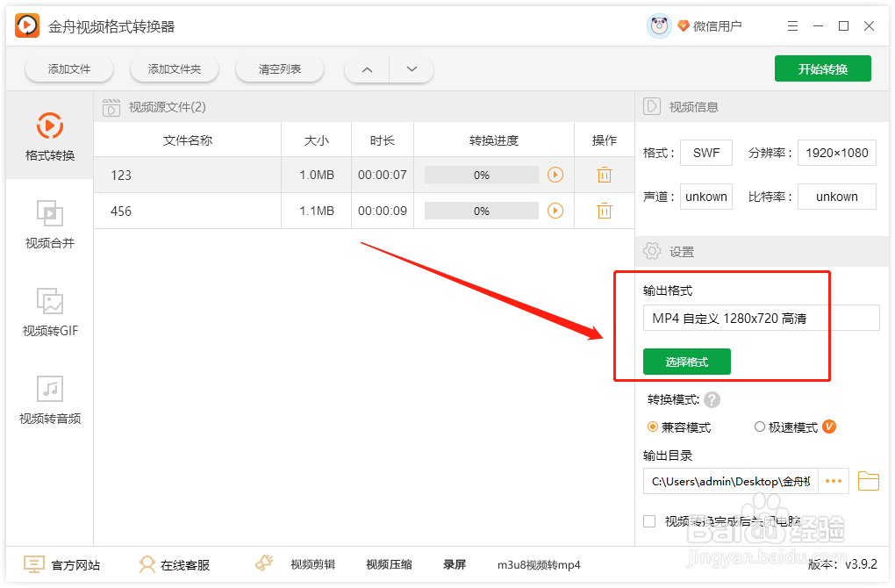The width and height of the screenshot is (895, 588).
Task: Move selected file up with the up arrow
Action: 366,68
